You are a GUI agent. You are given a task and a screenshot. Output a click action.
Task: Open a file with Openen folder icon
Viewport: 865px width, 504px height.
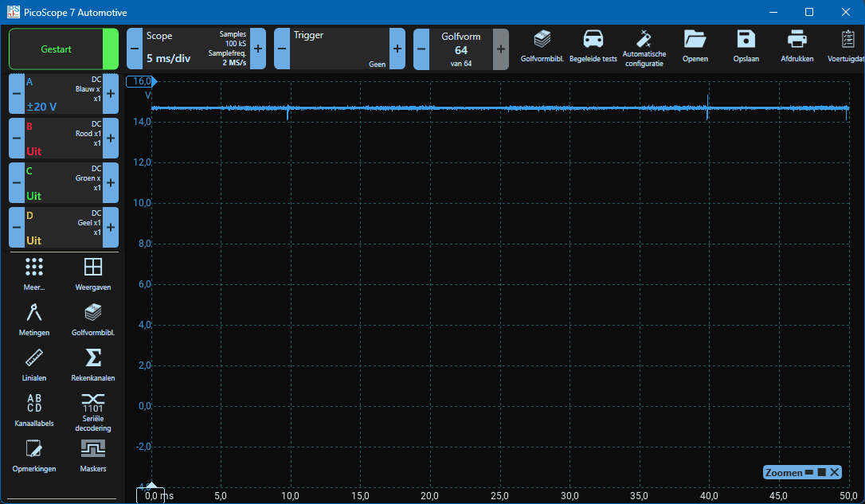(x=695, y=46)
